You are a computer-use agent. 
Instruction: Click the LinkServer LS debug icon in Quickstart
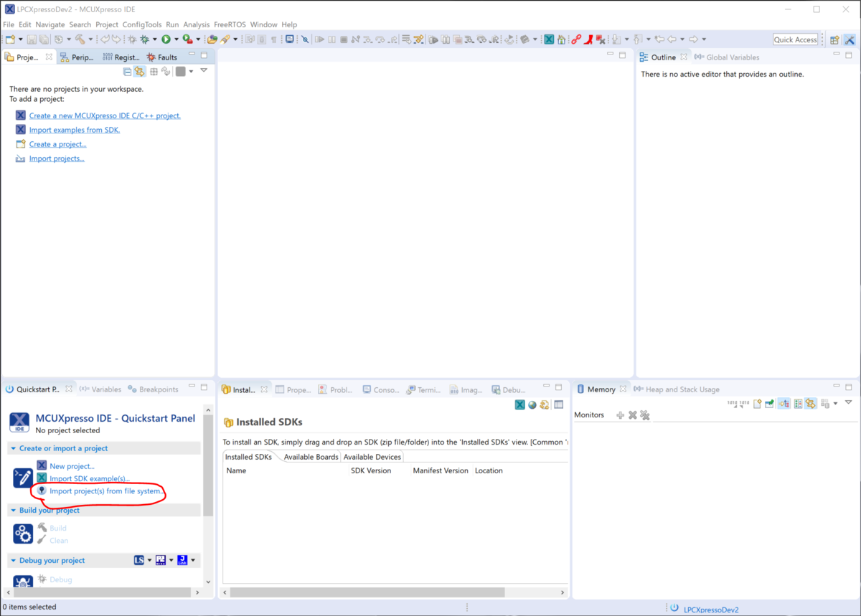[x=139, y=560]
